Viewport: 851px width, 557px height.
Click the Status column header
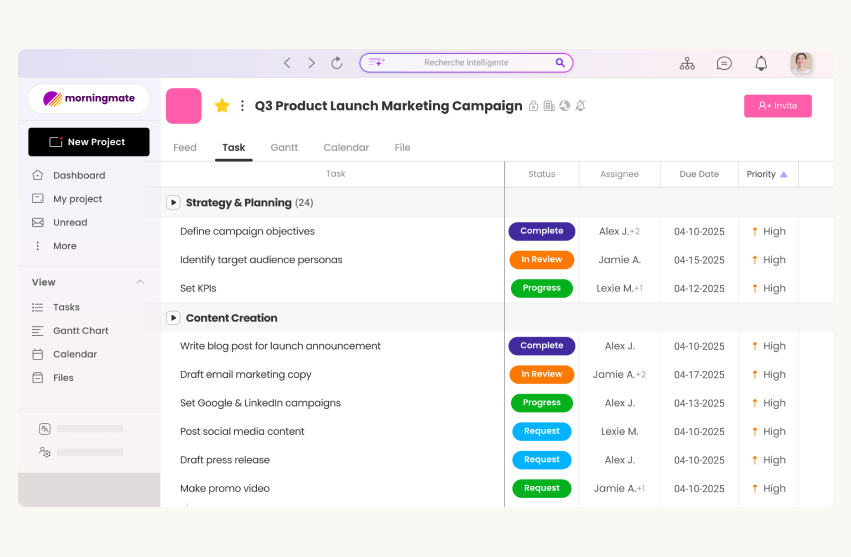pos(542,174)
